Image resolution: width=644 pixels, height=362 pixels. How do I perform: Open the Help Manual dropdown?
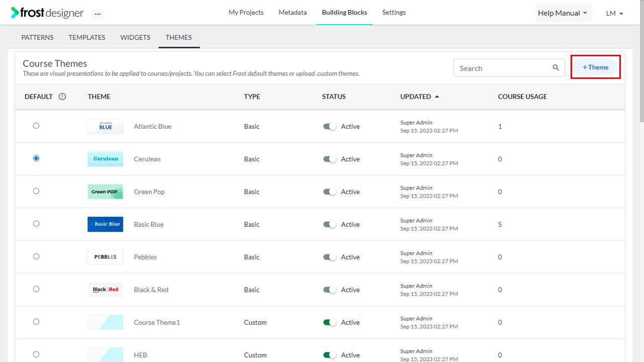click(x=562, y=13)
